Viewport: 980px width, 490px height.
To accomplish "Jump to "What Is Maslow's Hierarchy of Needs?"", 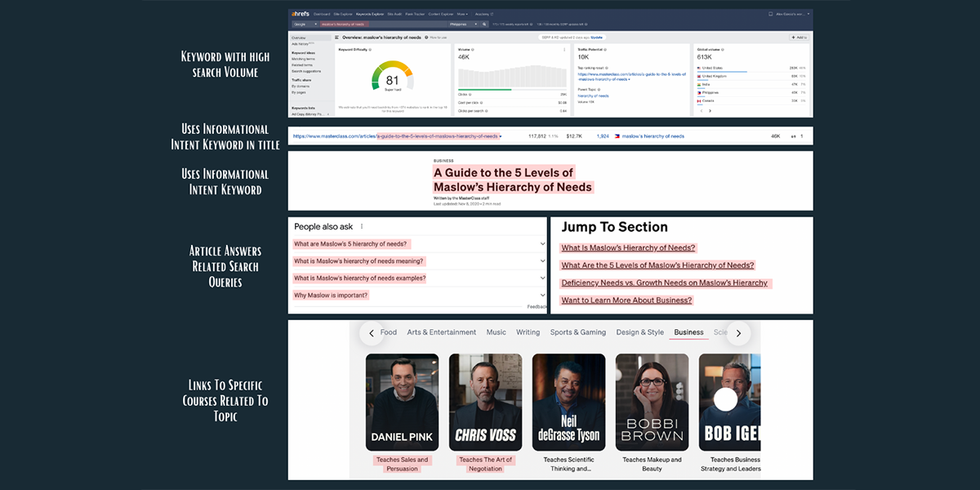I will [x=628, y=248].
